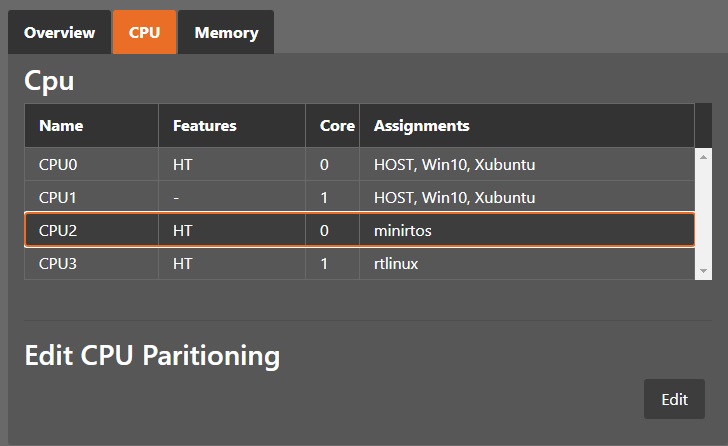Click the table's vertical scrollbar track
The width and height of the screenshot is (728, 446).
pos(704,213)
